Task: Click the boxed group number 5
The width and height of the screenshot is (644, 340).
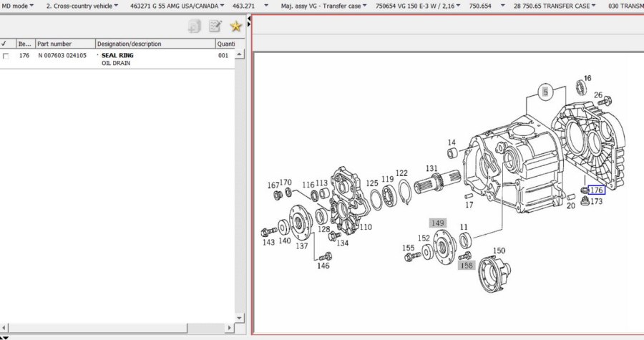Action: pos(545,92)
